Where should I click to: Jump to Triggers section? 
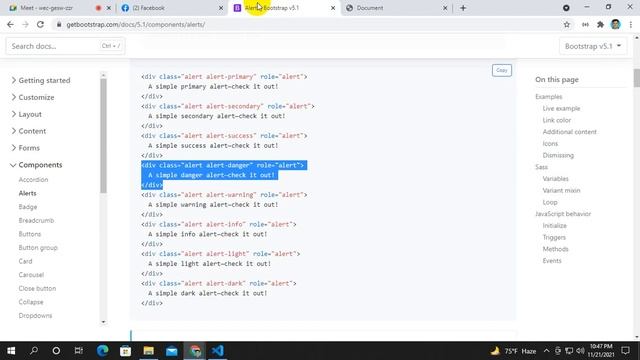[554, 238]
